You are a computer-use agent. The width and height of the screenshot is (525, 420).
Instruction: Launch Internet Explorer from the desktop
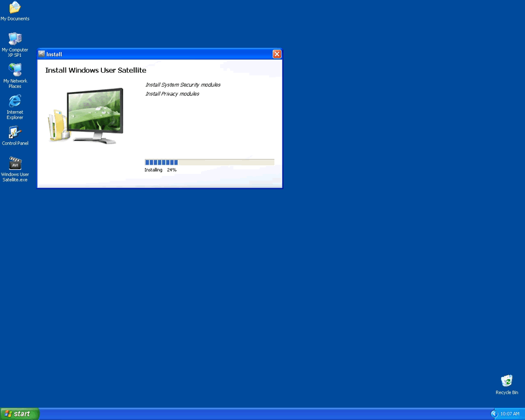pyautogui.click(x=15, y=101)
